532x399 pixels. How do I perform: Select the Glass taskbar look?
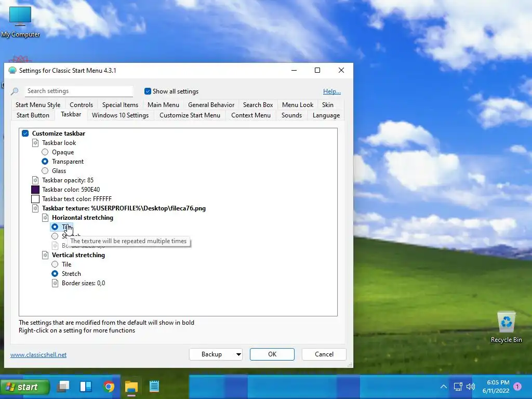(x=45, y=170)
